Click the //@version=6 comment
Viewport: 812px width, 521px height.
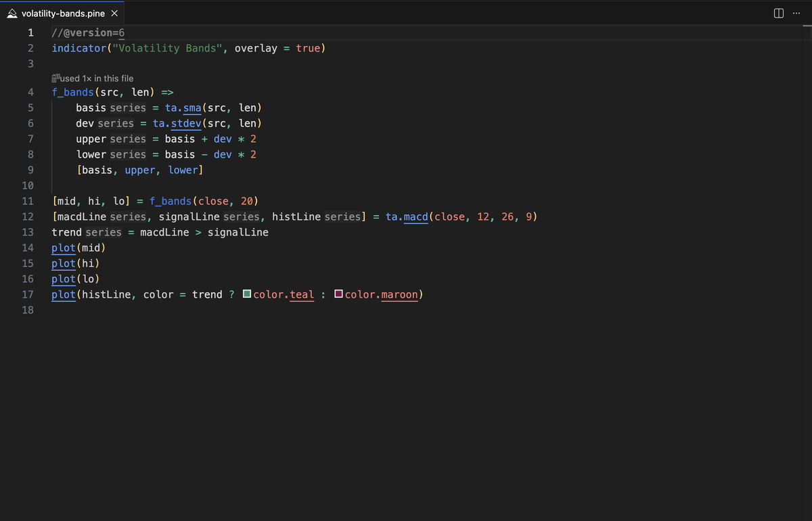pyautogui.click(x=89, y=32)
